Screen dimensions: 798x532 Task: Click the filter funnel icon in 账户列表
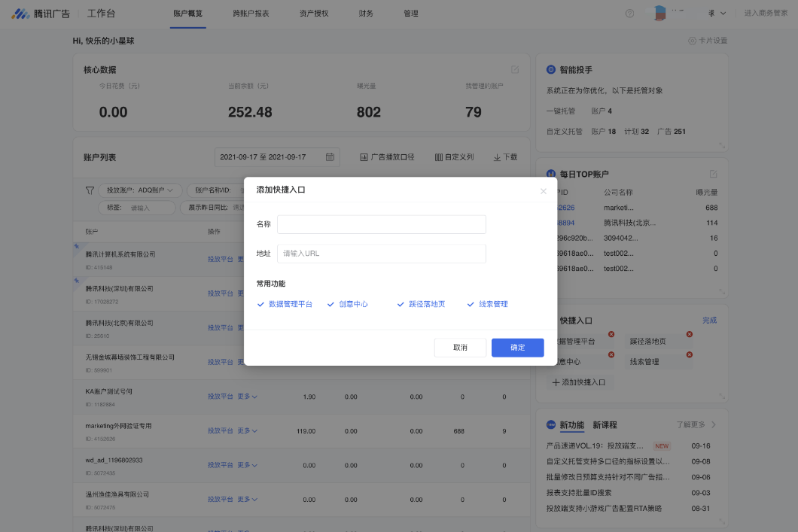pos(90,190)
